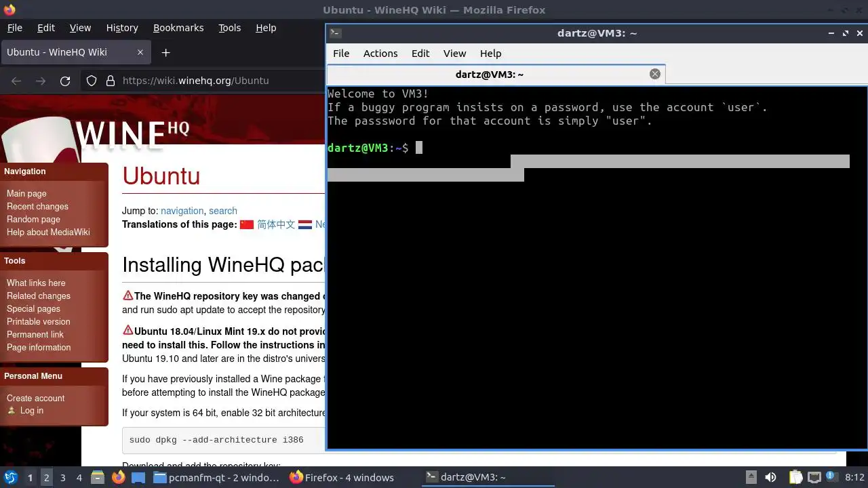The width and height of the screenshot is (868, 488).
Task: Open the terminal Help menu
Action: [x=490, y=54]
